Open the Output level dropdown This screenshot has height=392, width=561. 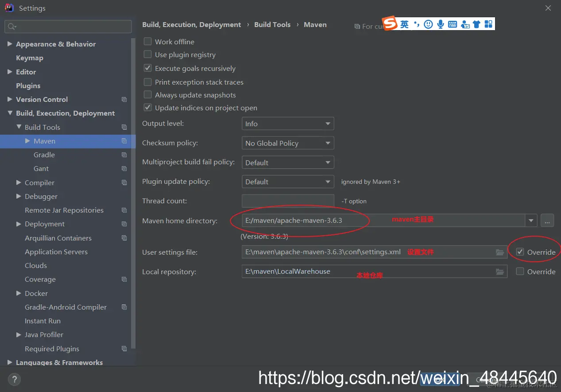pos(288,124)
